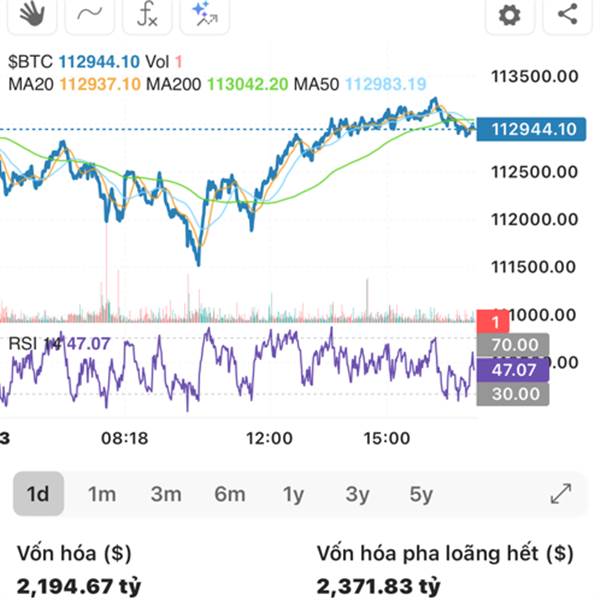This screenshot has height=600, width=600.
Task: Tap the red volume badge showing 1
Action: click(x=493, y=321)
